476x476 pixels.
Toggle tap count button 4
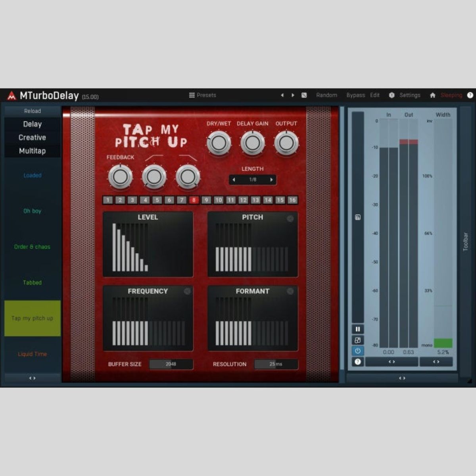[x=145, y=200]
